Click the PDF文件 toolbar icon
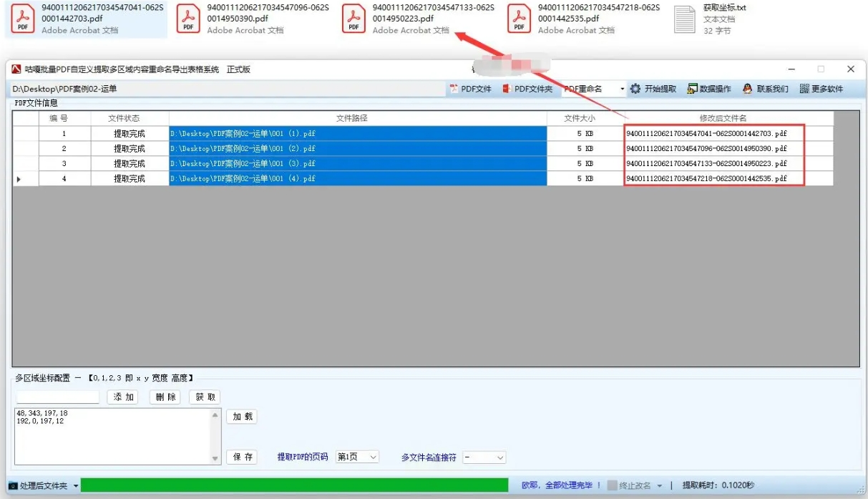 (454, 89)
